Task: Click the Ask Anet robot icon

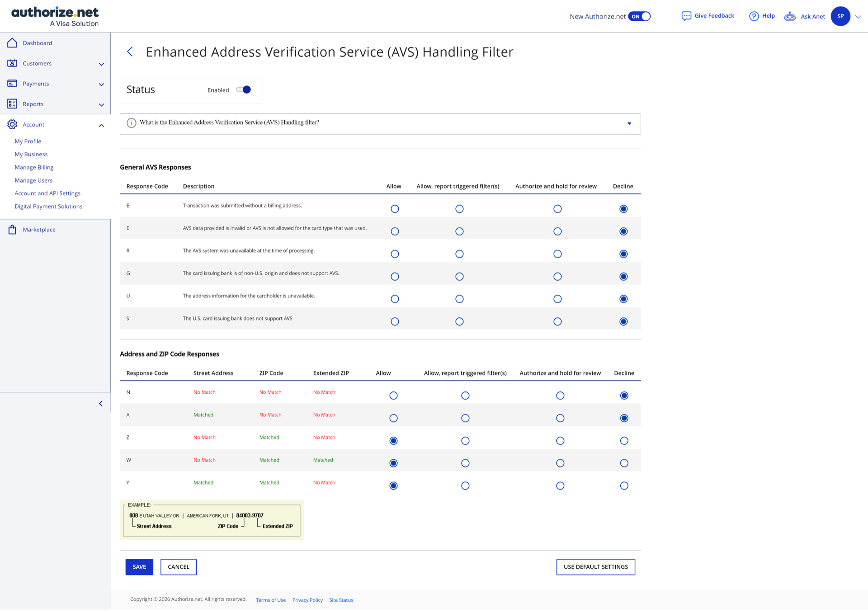Action: [x=790, y=17]
